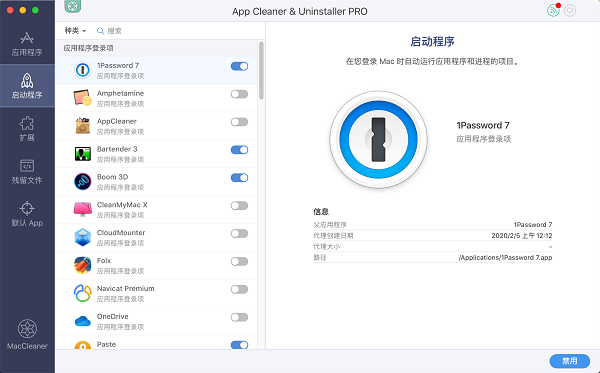Enable the Navicat Premium toggle
The width and height of the screenshot is (600, 373).
pyautogui.click(x=240, y=290)
